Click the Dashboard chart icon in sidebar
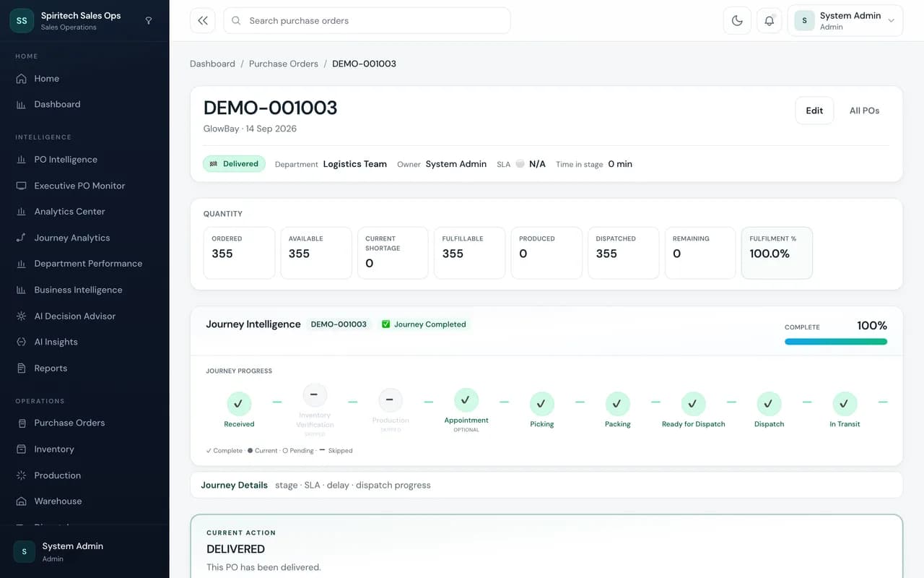This screenshot has height=578, width=924. (21, 105)
